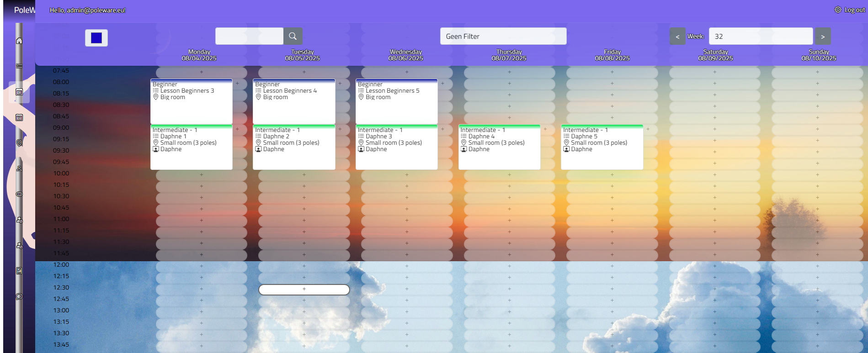Open Monday's Lesson Beginners 3 class
Screen dimensions: 868x353
pyautogui.click(x=191, y=101)
